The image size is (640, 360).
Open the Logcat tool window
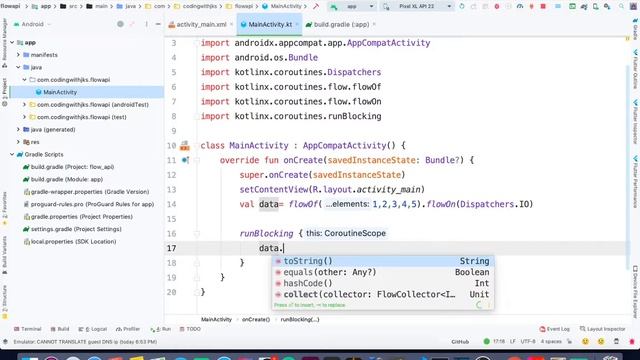click(x=93, y=329)
